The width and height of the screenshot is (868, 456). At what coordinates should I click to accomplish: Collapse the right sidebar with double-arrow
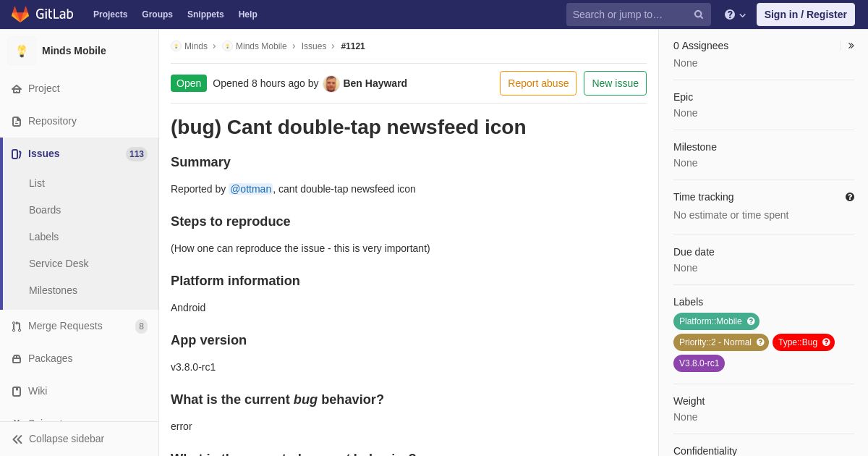point(851,46)
